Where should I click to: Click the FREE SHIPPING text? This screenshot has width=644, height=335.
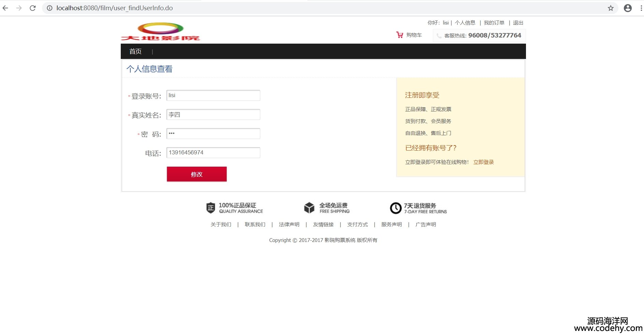pyautogui.click(x=335, y=211)
